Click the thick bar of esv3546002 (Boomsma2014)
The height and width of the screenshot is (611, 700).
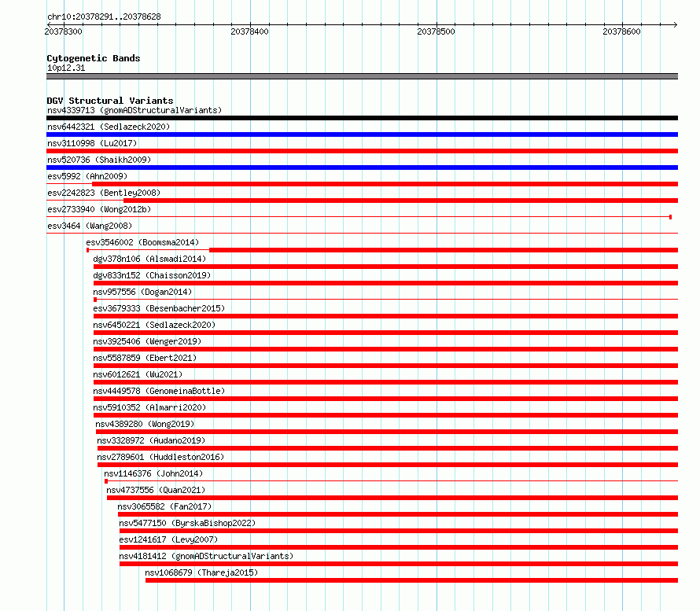444,250
